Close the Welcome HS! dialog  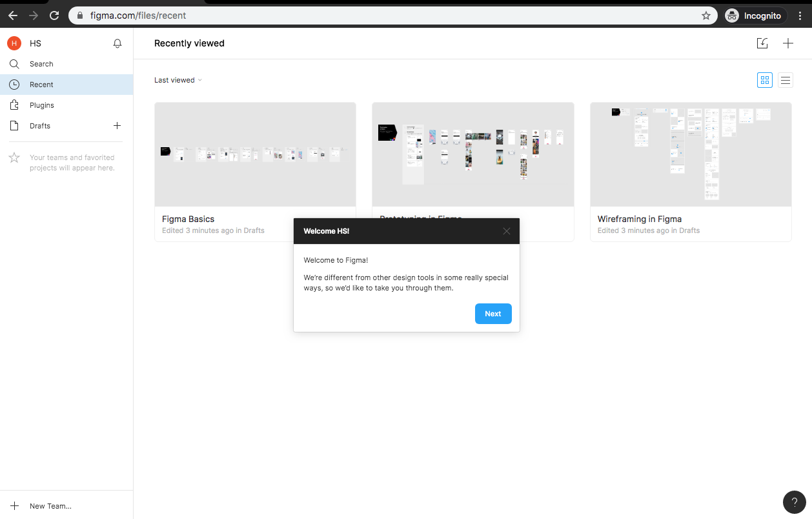507,231
